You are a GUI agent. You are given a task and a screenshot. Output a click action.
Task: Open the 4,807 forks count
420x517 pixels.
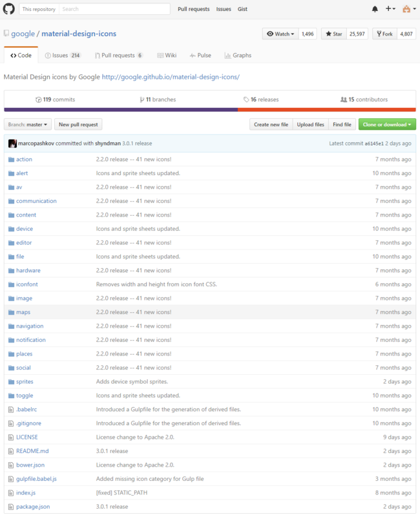click(406, 34)
